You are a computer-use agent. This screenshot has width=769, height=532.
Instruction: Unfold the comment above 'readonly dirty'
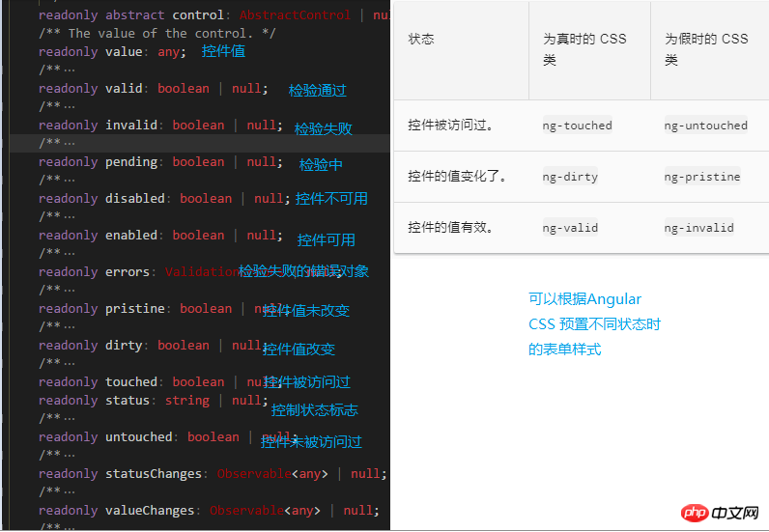(70, 327)
